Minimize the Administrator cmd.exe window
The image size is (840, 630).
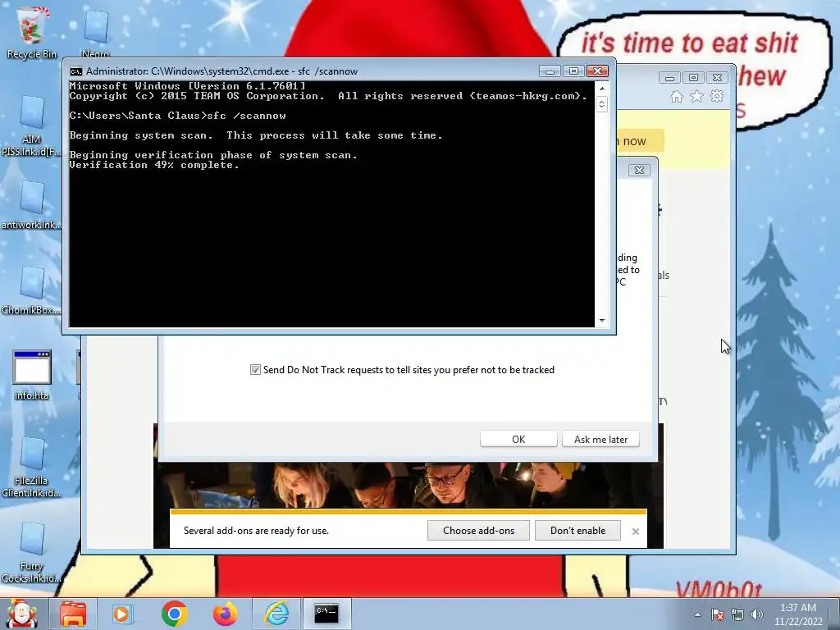click(x=550, y=71)
